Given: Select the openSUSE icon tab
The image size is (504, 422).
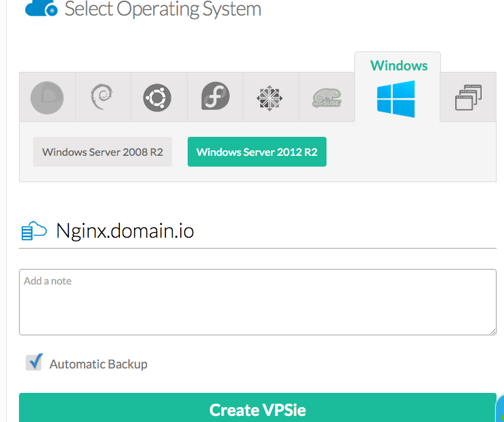Looking at the screenshot, I should pyautogui.click(x=327, y=97).
